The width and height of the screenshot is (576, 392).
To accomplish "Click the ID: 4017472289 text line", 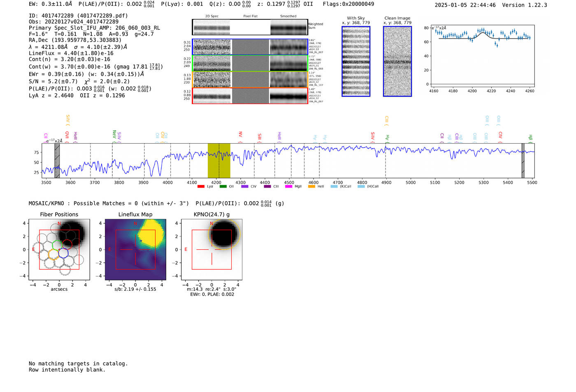I will click(x=78, y=16).
